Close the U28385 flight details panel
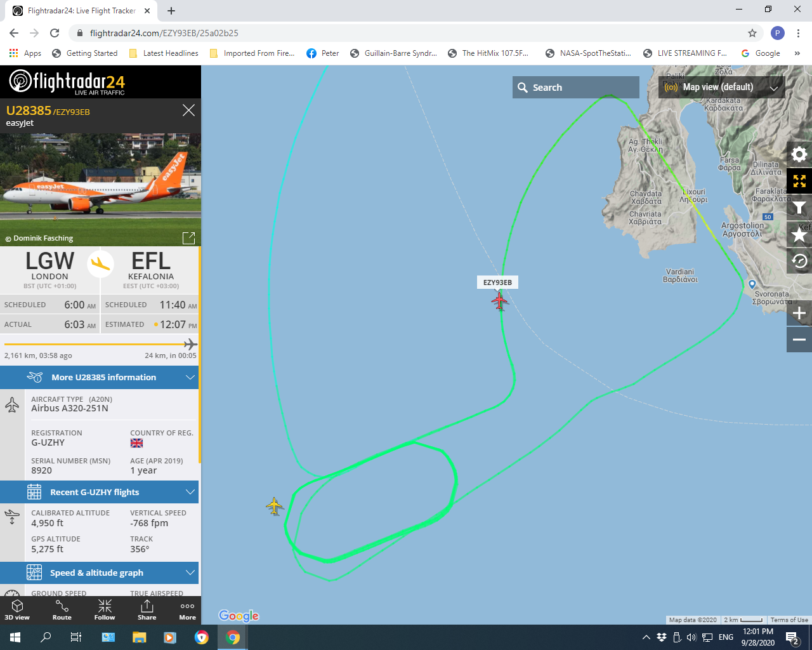 [x=188, y=110]
